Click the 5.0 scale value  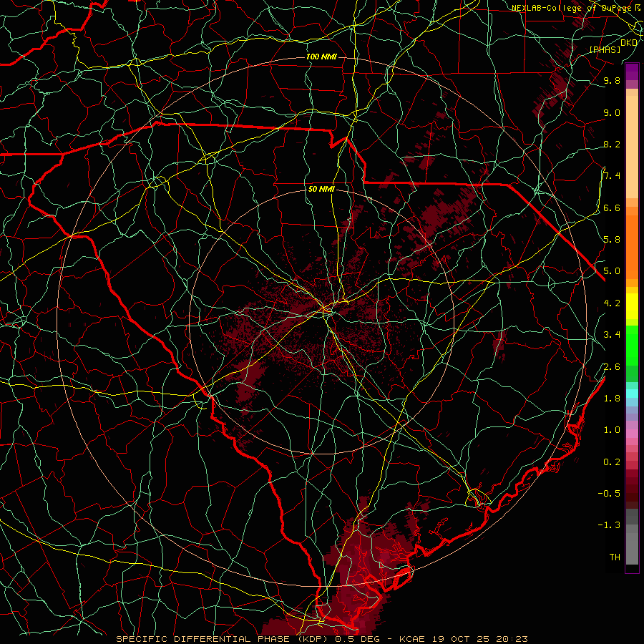[x=612, y=271]
